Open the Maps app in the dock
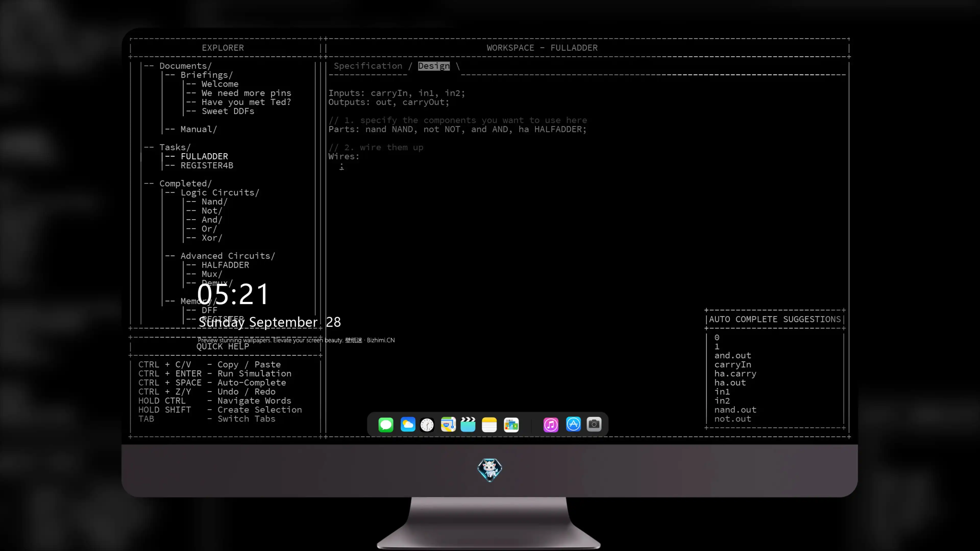The width and height of the screenshot is (980, 551). coord(448,424)
